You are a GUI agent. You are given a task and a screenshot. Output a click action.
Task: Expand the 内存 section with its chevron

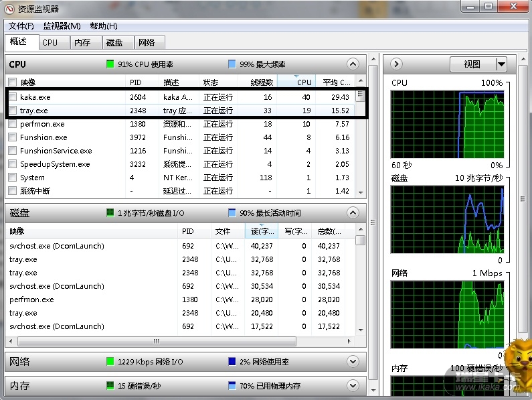[x=353, y=385]
